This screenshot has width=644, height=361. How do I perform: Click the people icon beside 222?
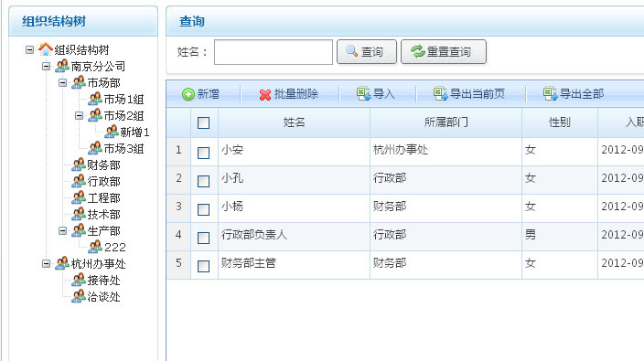coord(95,247)
